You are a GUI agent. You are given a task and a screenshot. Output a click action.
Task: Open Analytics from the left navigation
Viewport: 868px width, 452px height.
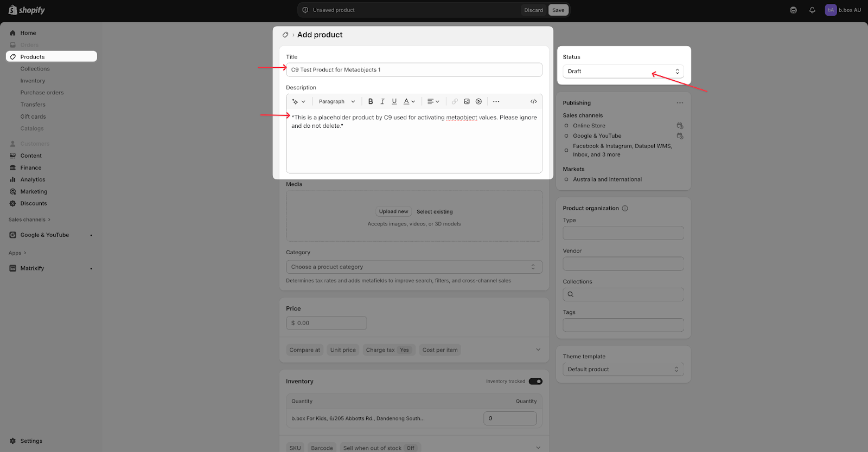click(33, 179)
